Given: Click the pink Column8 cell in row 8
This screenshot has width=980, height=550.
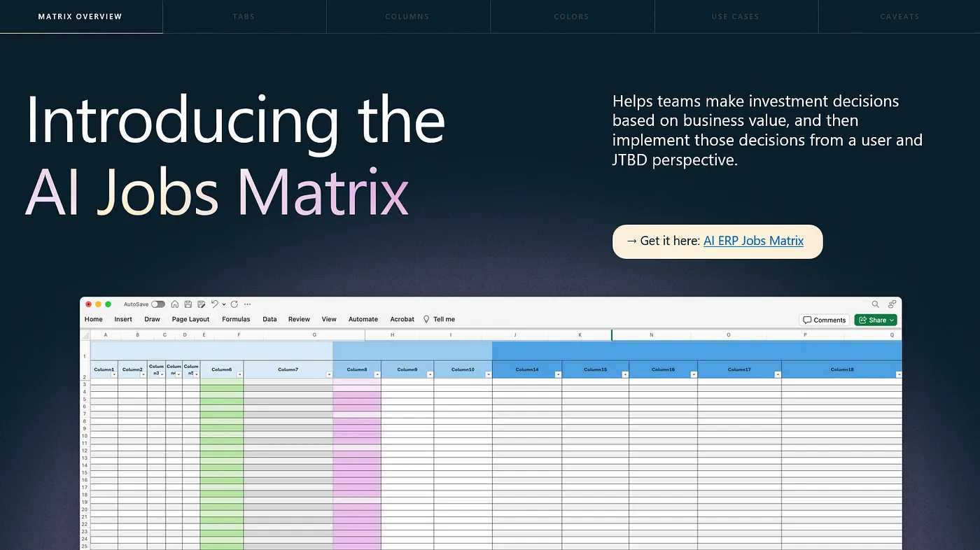Looking at the screenshot, I should pyautogui.click(x=357, y=421).
